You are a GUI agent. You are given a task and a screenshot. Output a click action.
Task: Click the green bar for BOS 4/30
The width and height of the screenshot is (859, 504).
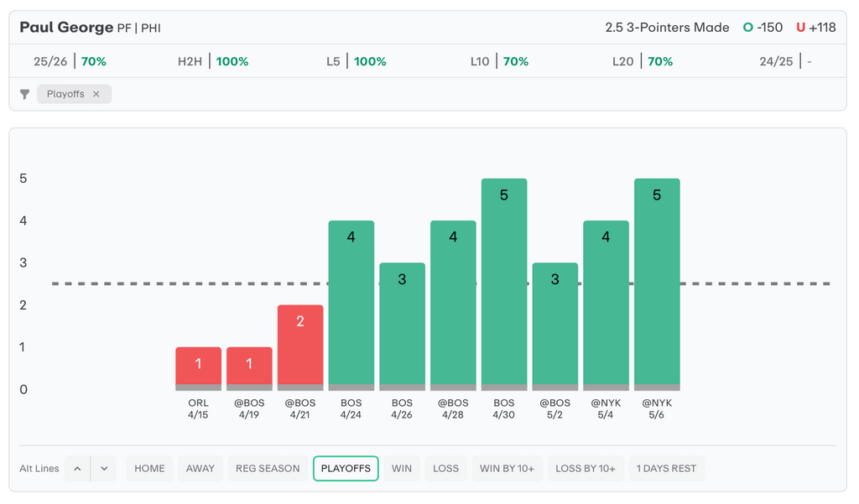coord(504,284)
